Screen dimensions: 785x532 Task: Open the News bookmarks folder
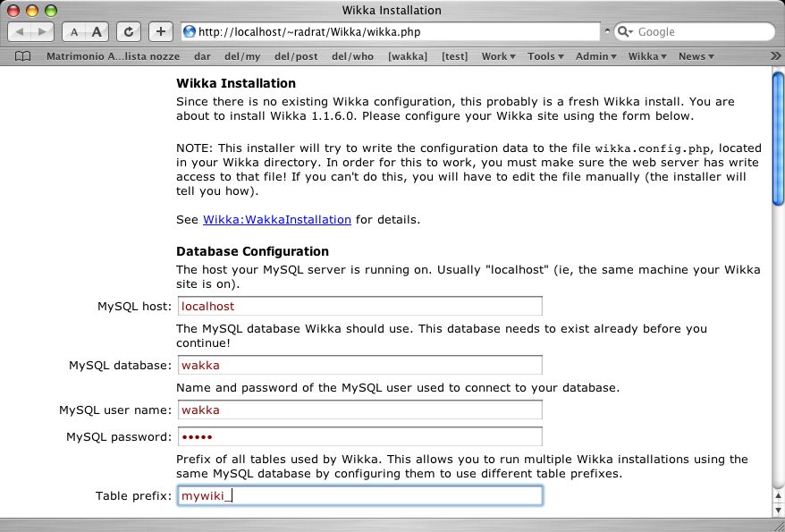tap(696, 56)
